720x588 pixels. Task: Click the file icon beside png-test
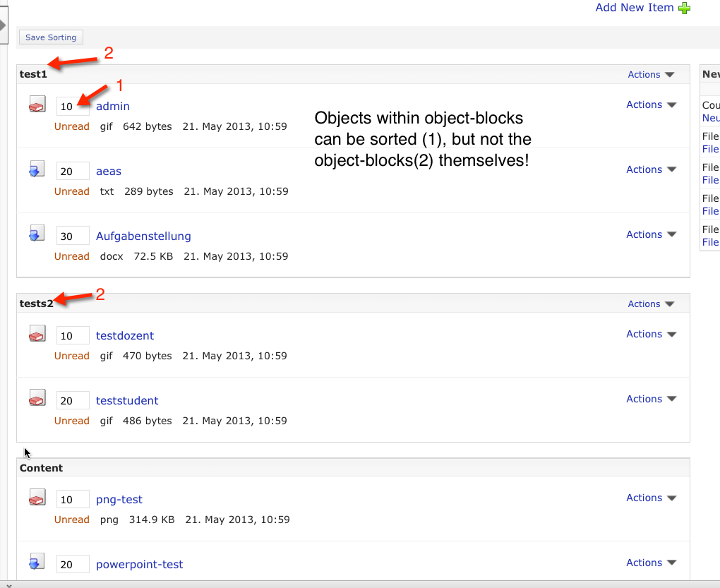pos(37,498)
